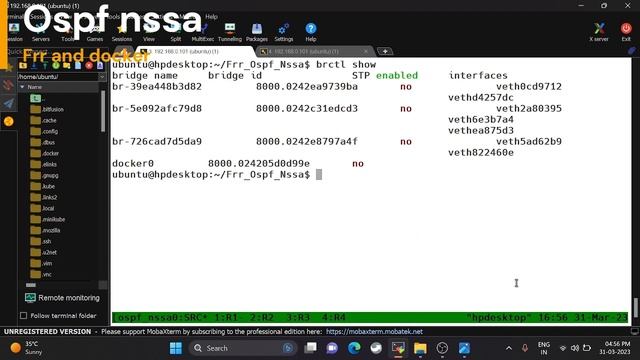
Task: Select the .elinks folder
Action: click(x=44, y=164)
